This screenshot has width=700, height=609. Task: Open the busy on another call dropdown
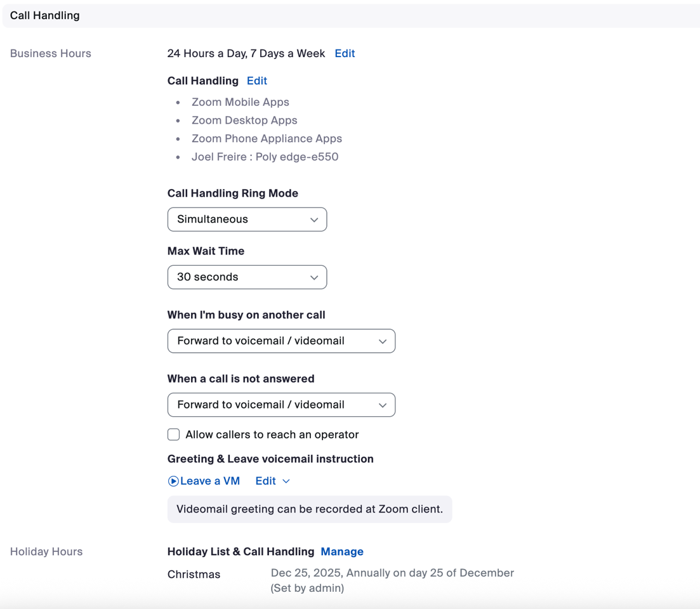(281, 341)
